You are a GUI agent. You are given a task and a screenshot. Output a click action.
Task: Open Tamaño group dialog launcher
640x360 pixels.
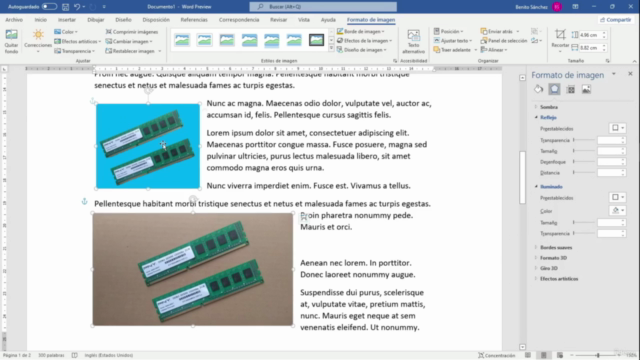607,61
